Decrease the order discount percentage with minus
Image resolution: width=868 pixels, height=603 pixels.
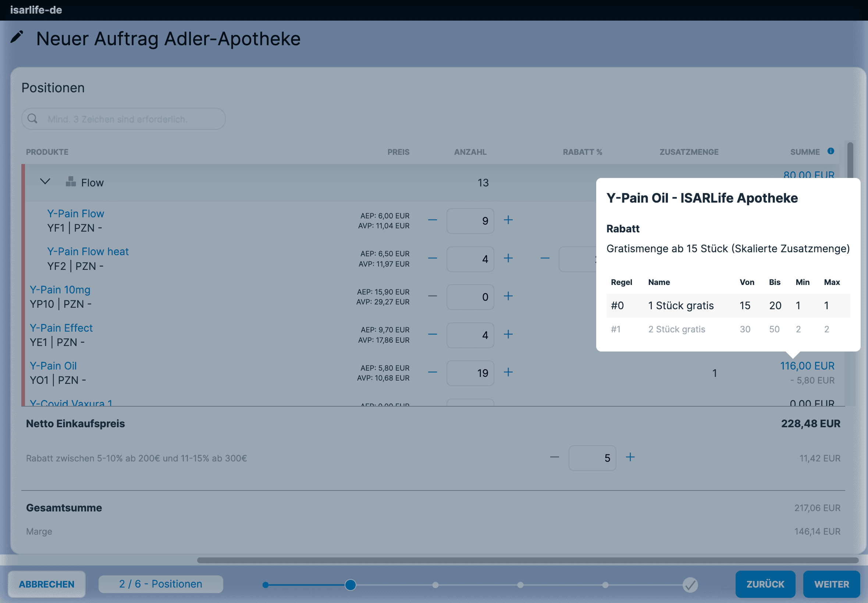click(x=554, y=457)
